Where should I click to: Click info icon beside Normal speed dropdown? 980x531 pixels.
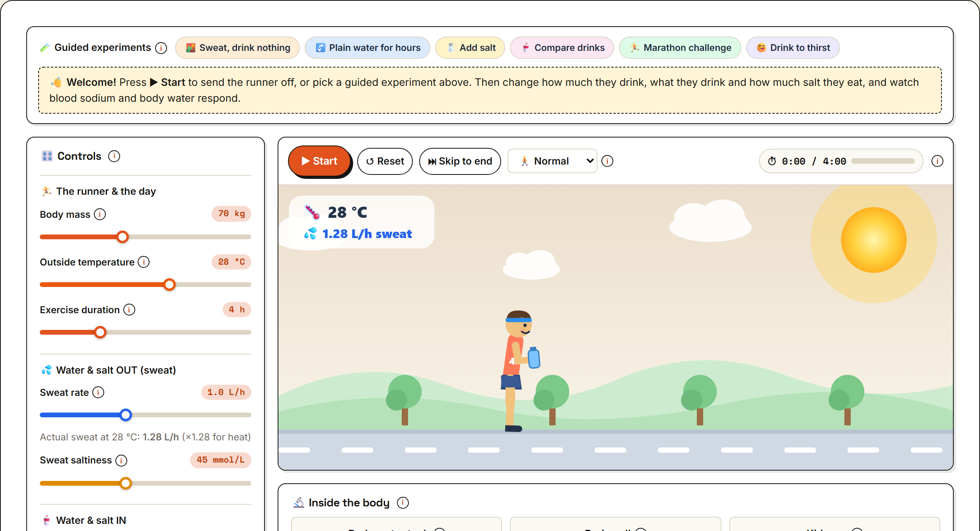(x=607, y=161)
